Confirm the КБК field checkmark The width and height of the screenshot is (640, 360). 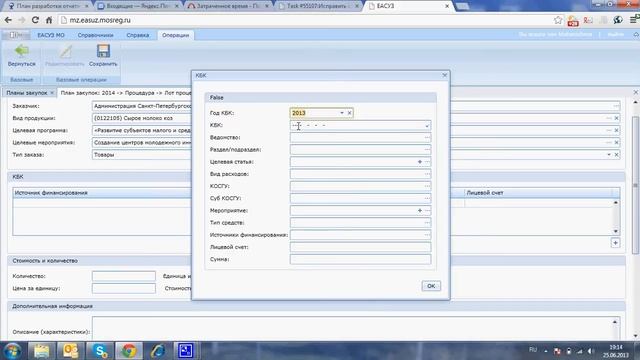tap(427, 126)
